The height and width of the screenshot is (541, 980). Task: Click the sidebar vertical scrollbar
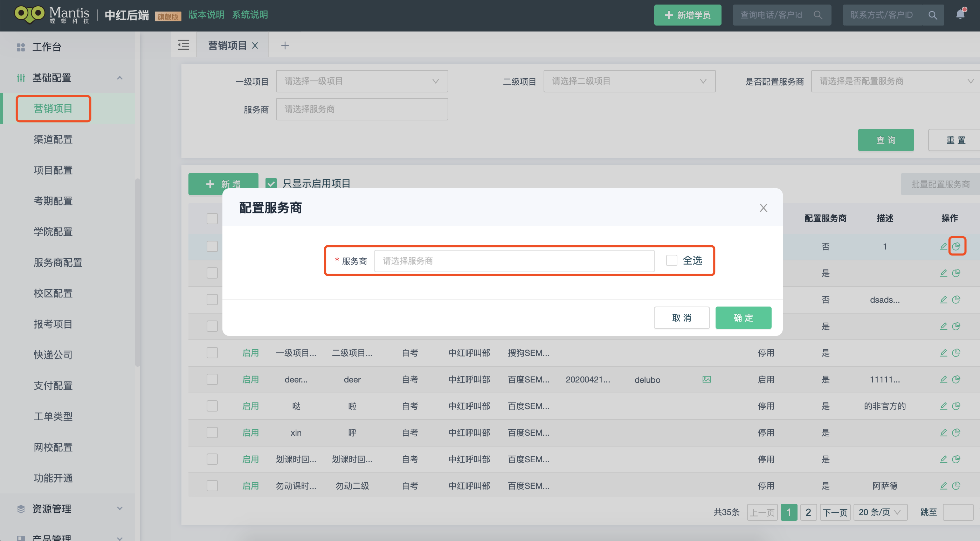tap(137, 273)
